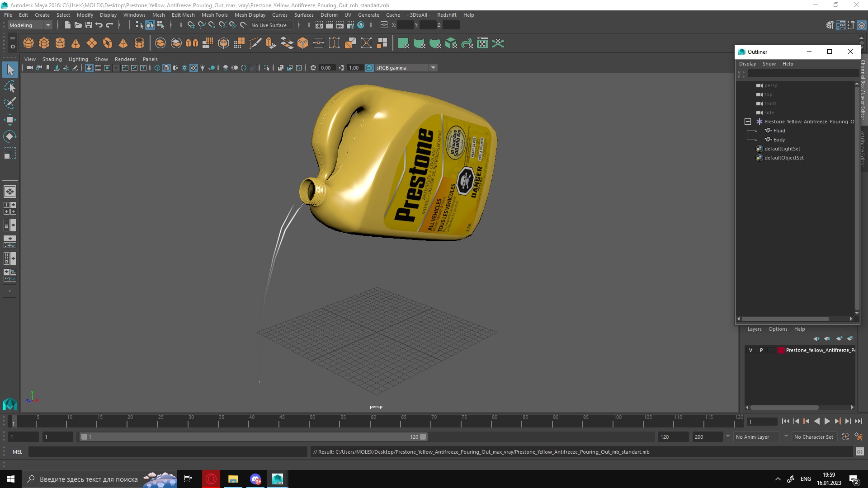Screen dimensions: 868x488
Task: Create a polygon pipe from the shelf
Action: click(139, 43)
